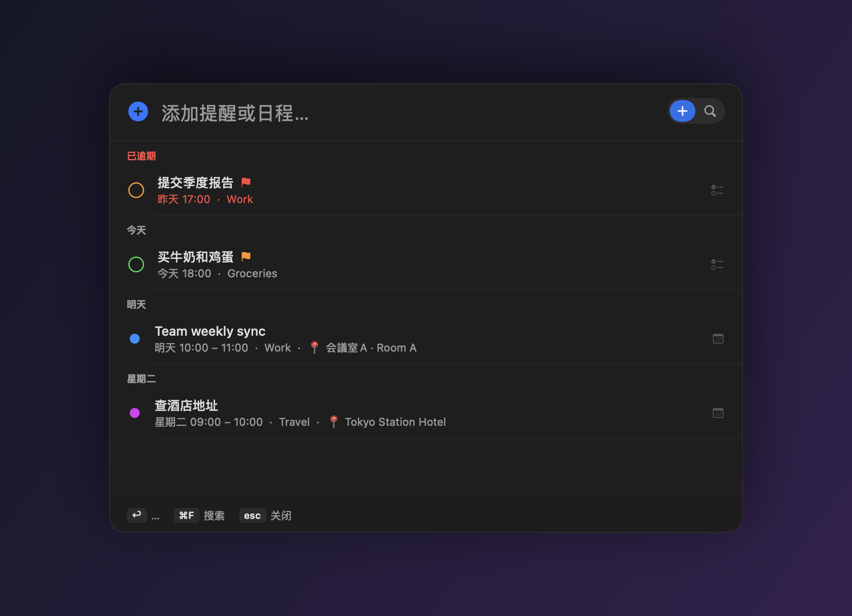The image size is (852, 616).
Task: Open reminders list icon for 提交季度报告 row
Action: (x=717, y=190)
